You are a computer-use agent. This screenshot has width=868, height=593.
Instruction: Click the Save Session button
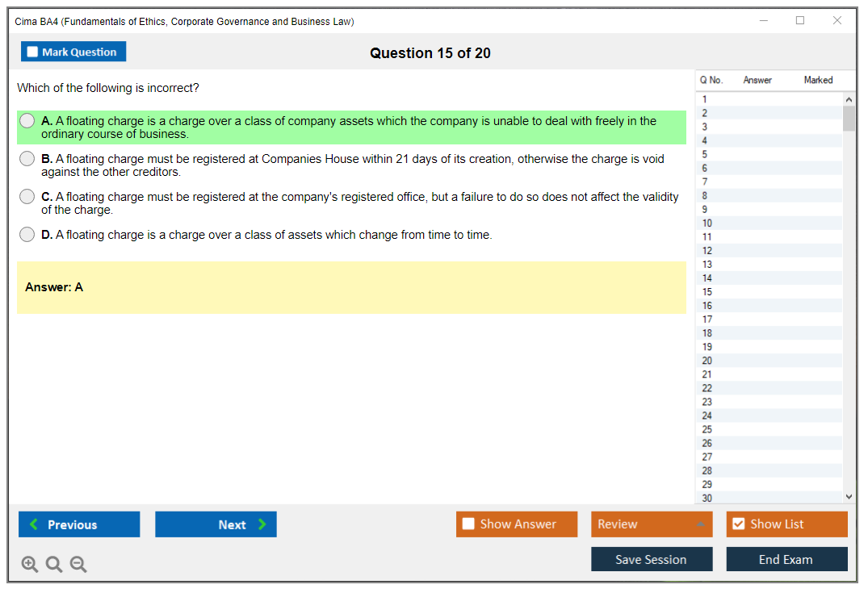(652, 559)
